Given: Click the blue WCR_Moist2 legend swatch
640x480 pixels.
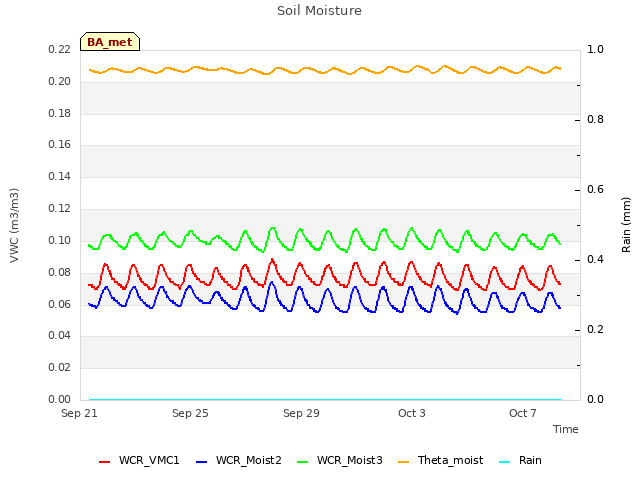Looking at the screenshot, I should pos(202,462).
